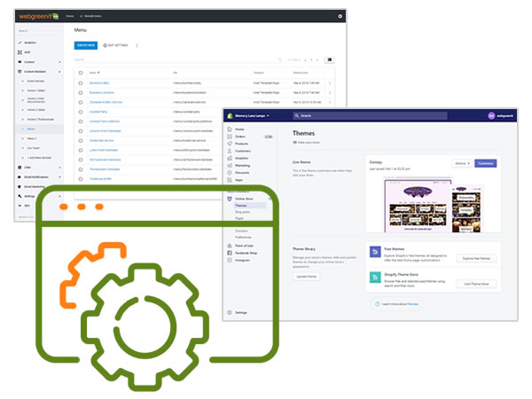Open Analytics in webgreenit sidebar
Viewport: 532px width, 399px height.
tap(30, 43)
